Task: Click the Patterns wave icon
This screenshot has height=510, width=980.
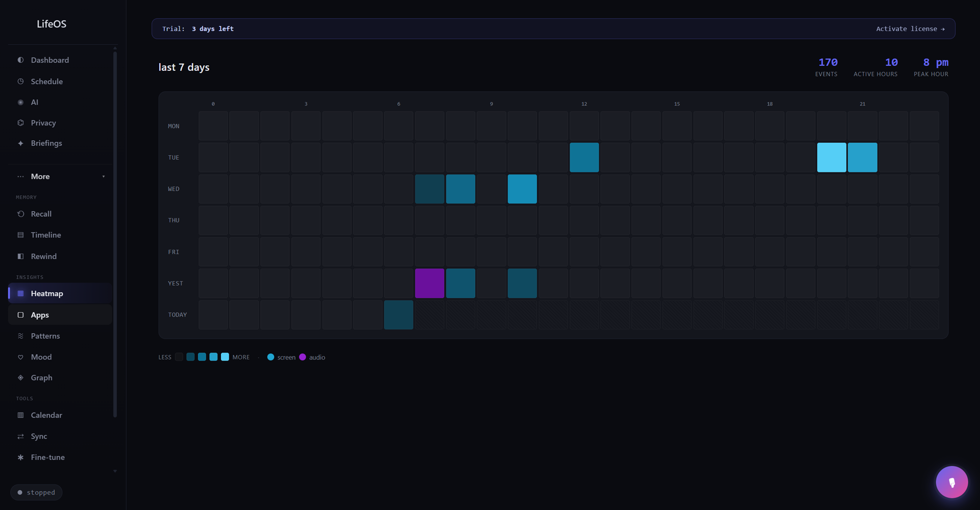Action: tap(20, 336)
